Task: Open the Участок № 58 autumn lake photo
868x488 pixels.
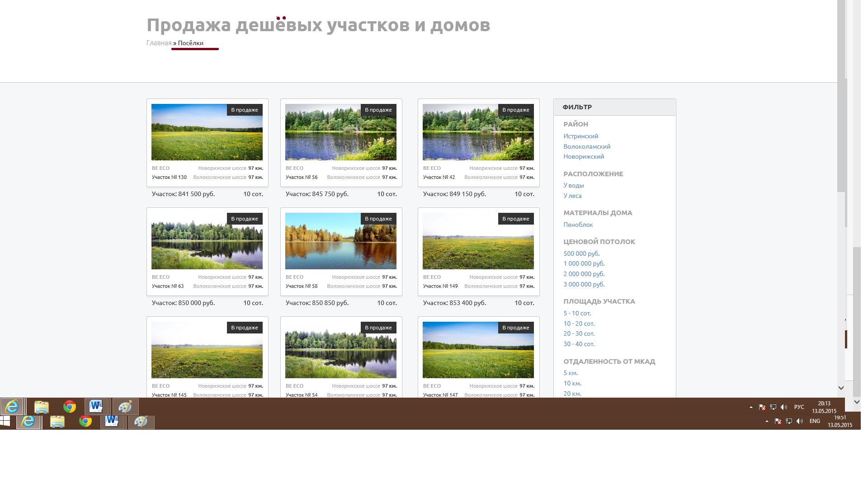Action: (340, 244)
